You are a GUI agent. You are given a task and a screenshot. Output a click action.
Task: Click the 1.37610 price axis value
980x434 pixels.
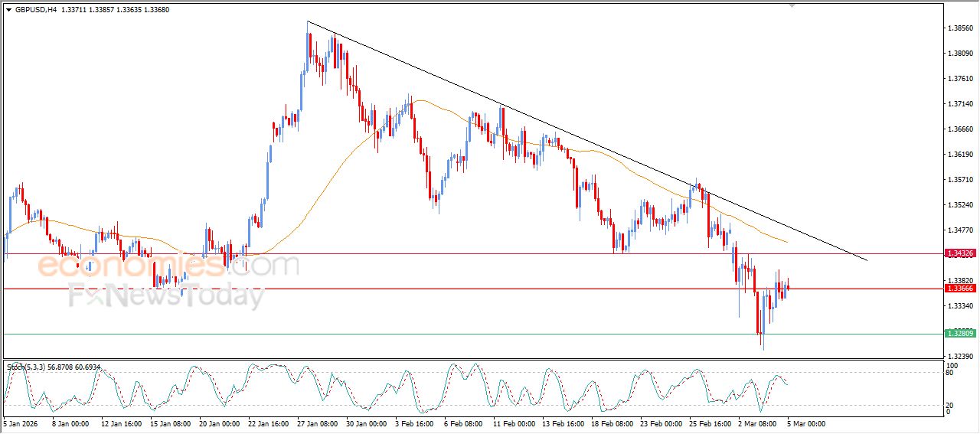pyautogui.click(x=961, y=79)
